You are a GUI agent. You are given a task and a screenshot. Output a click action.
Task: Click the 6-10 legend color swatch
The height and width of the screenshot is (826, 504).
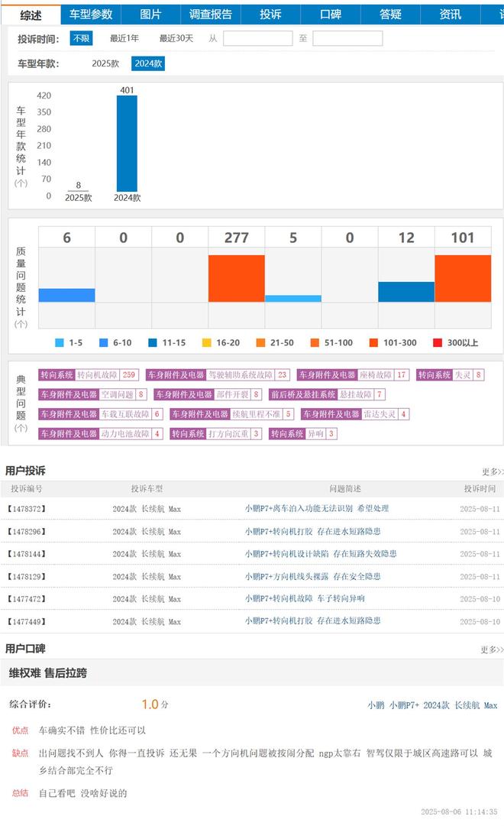coord(104,343)
